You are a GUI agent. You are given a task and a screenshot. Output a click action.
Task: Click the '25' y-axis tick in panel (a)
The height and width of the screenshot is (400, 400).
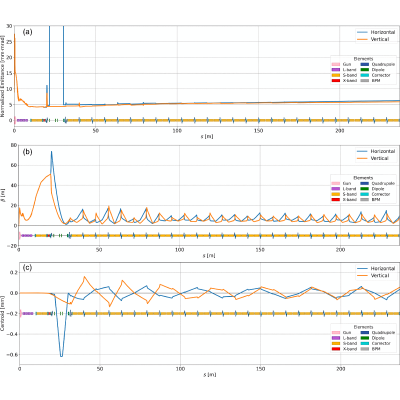tap(9, 42)
